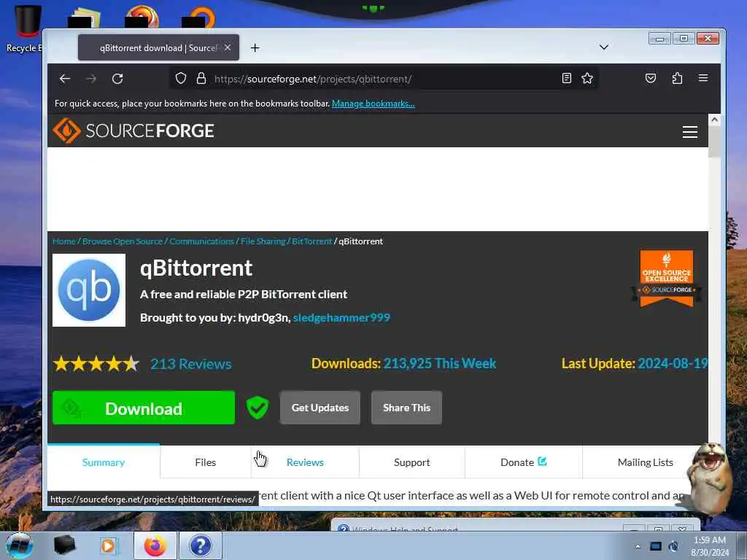Click the Get Updates button
The image size is (747, 560).
[x=320, y=408]
